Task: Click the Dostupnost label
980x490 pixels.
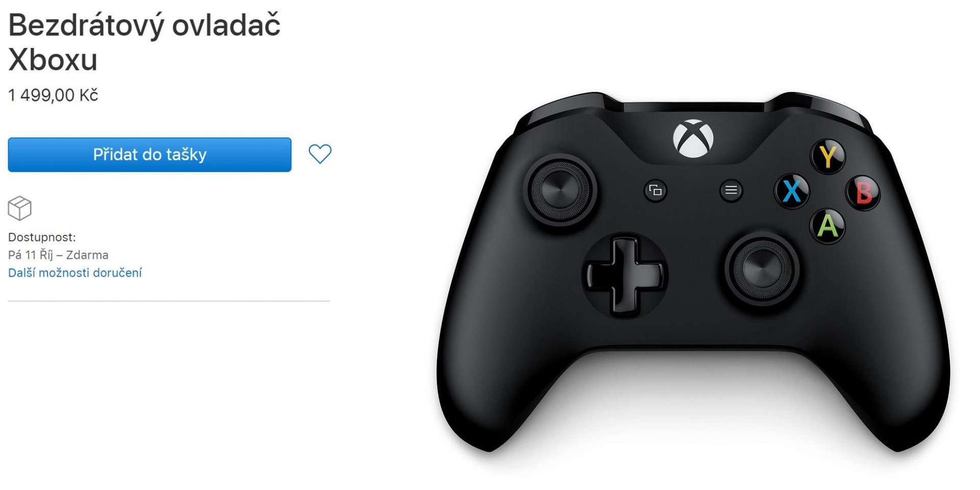Action: pyautogui.click(x=42, y=237)
